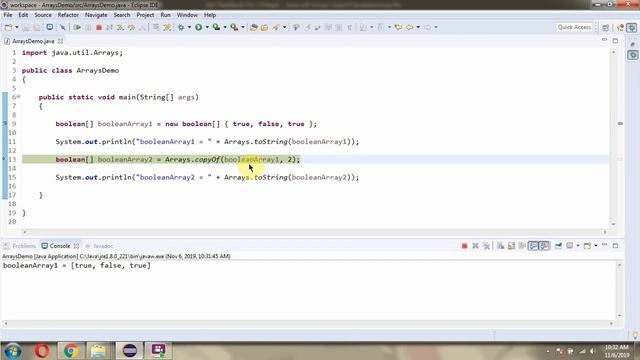The width and height of the screenshot is (640, 360).
Task: Close the ArraysDemo.java editor tab
Action: coord(60,41)
